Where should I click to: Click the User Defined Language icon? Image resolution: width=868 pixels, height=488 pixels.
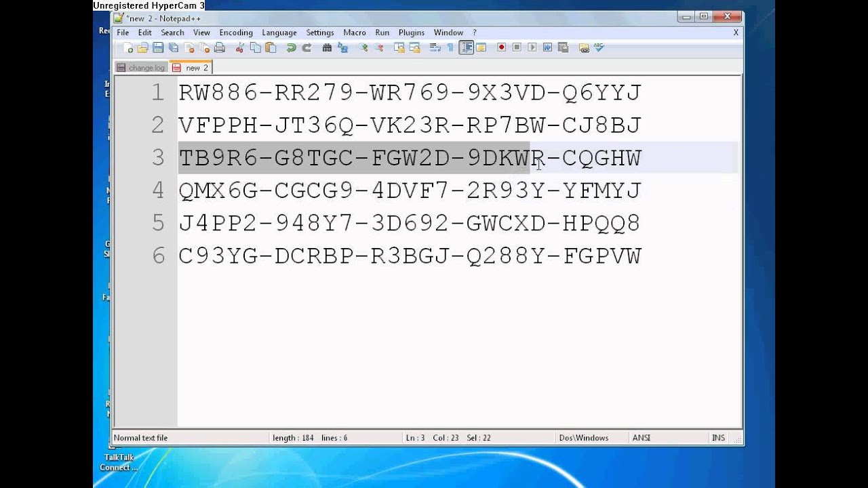[x=481, y=47]
